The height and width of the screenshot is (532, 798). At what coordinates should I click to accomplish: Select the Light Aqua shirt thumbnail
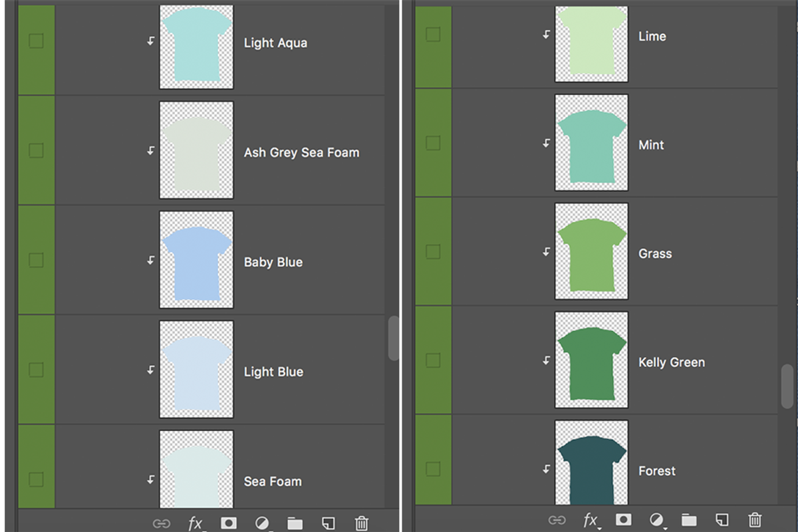click(196, 47)
